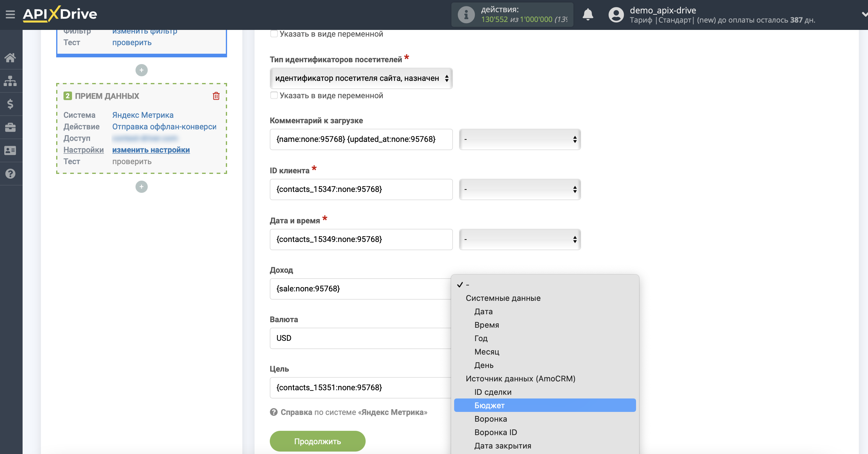Click the help icon beside 'Справка'
Viewport: 868px width, 454px height.
pos(273,412)
